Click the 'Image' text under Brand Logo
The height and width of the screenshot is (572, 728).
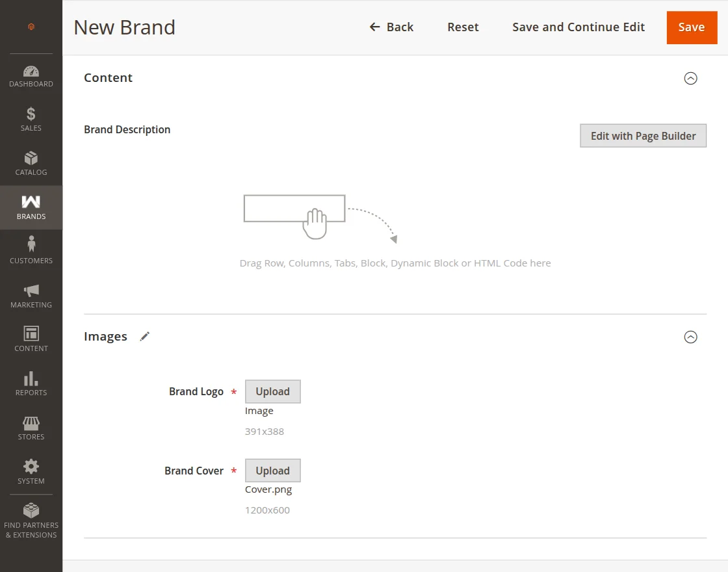259,411
